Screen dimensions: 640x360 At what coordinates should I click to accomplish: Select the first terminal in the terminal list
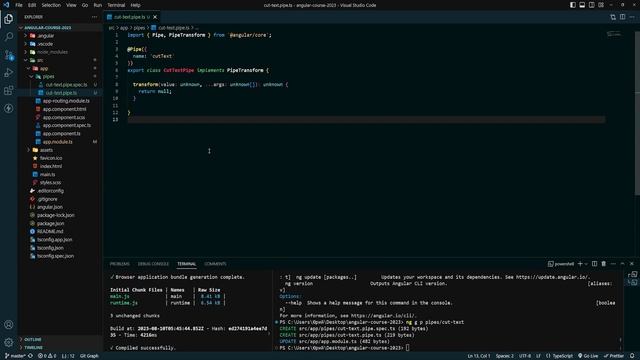[x=633, y=275]
